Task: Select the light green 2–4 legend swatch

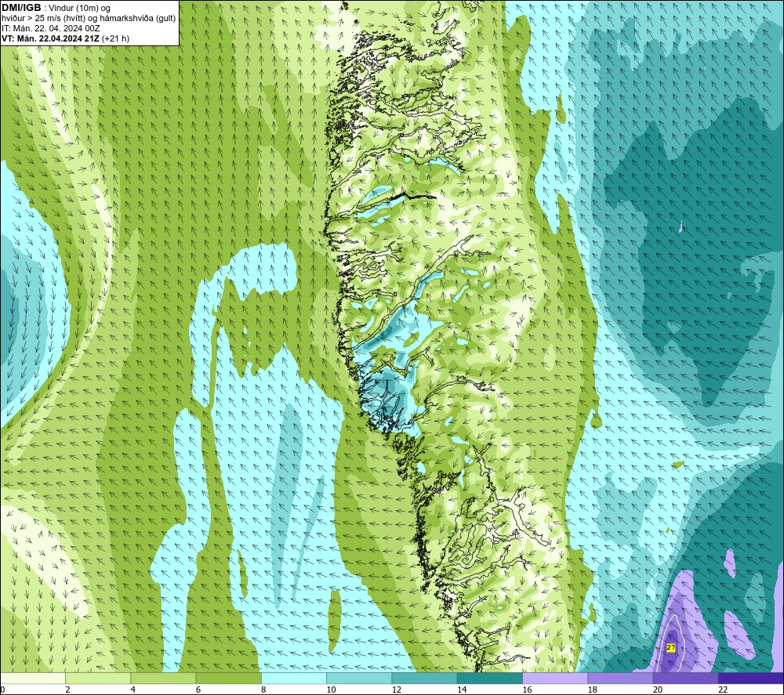Action: click(x=98, y=678)
